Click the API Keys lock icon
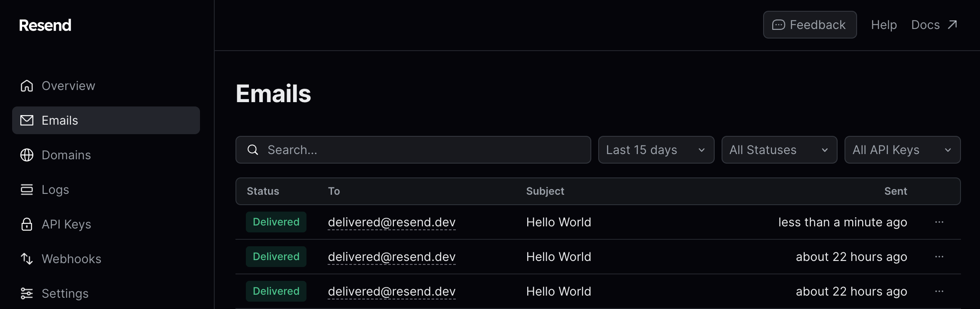This screenshot has width=980, height=309. click(27, 224)
